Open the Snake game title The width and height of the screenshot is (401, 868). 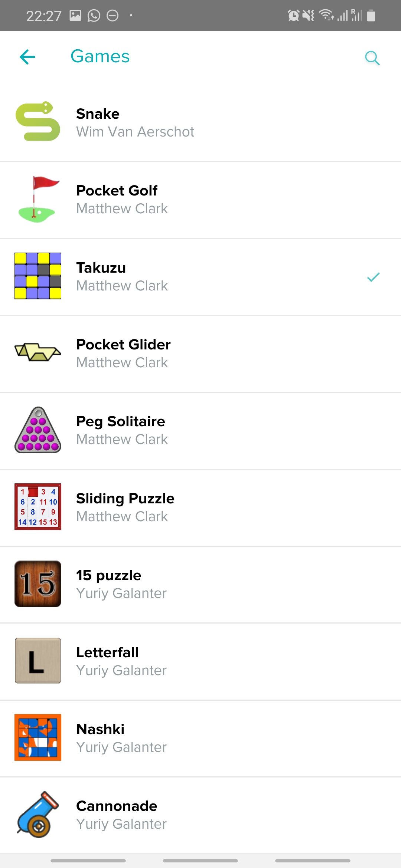click(98, 114)
